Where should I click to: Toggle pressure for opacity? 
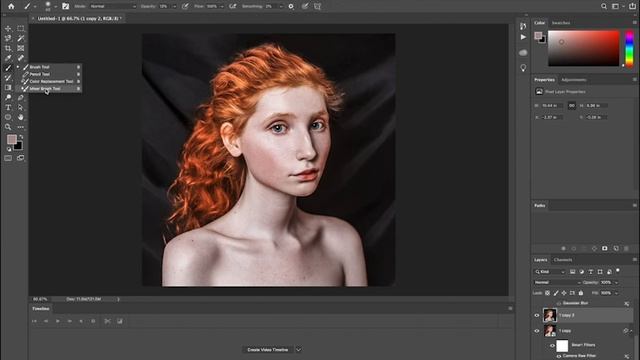click(x=185, y=6)
